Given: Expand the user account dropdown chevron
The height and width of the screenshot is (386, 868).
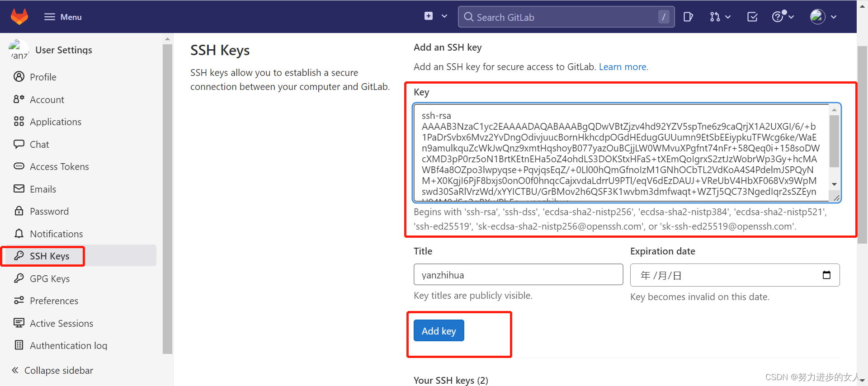Looking at the screenshot, I should pyautogui.click(x=834, y=17).
